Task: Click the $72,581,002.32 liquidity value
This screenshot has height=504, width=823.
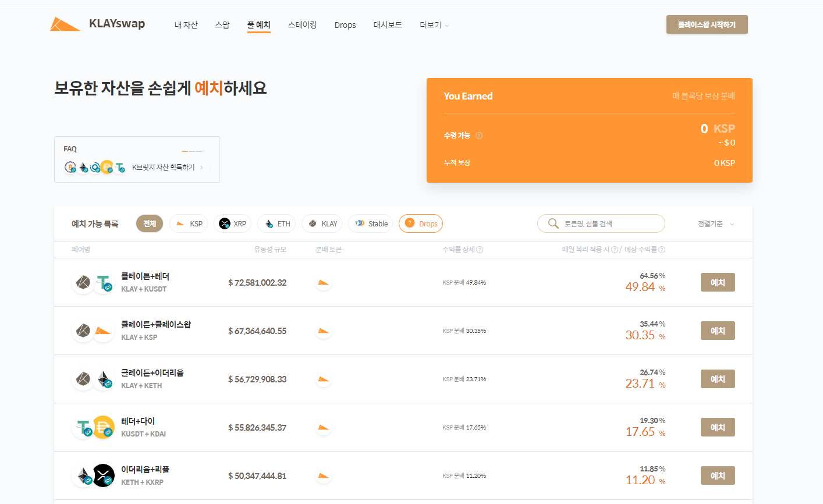Action: [x=257, y=283]
